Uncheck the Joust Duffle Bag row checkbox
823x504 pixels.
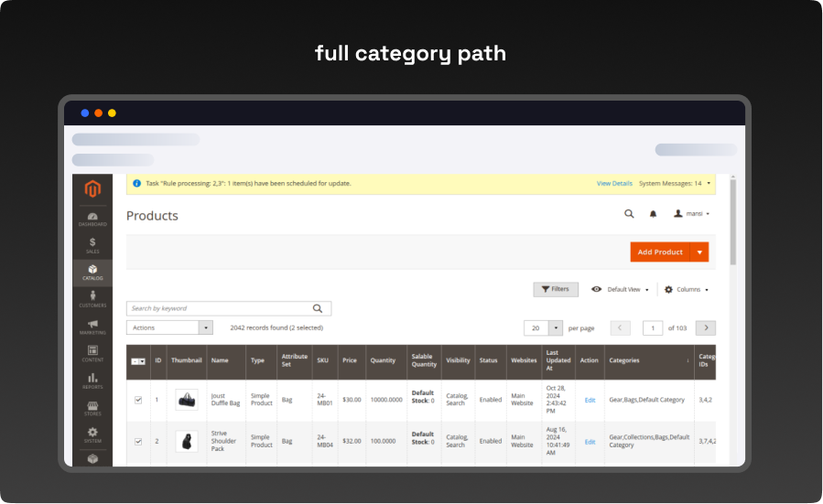pyautogui.click(x=138, y=400)
